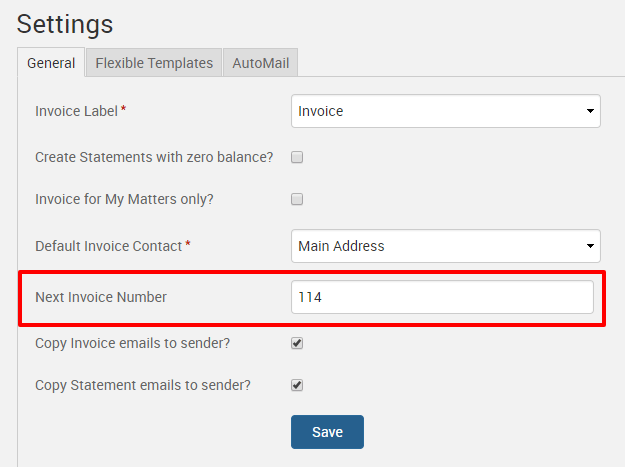Click the Next Invoice Number label text

point(101,297)
